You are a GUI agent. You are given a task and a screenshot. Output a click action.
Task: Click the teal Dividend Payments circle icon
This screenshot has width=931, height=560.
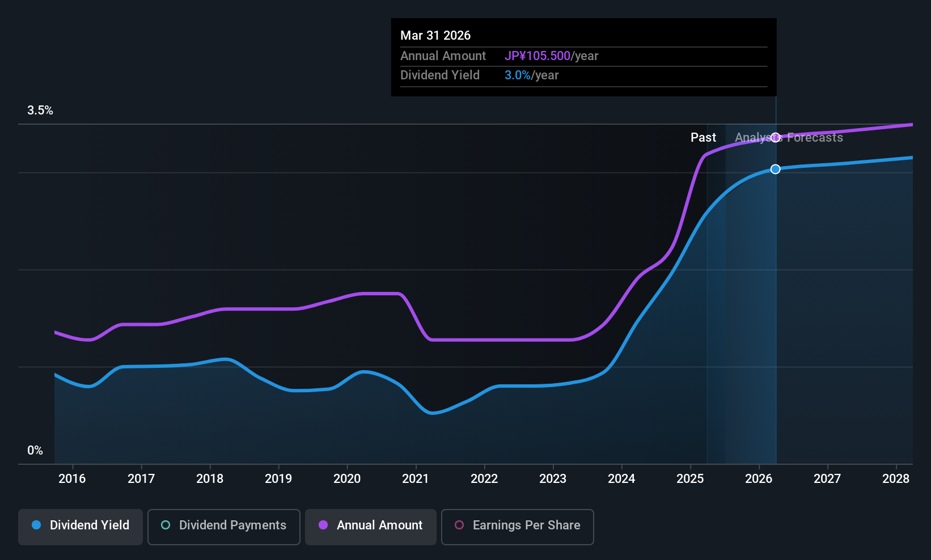tap(166, 525)
